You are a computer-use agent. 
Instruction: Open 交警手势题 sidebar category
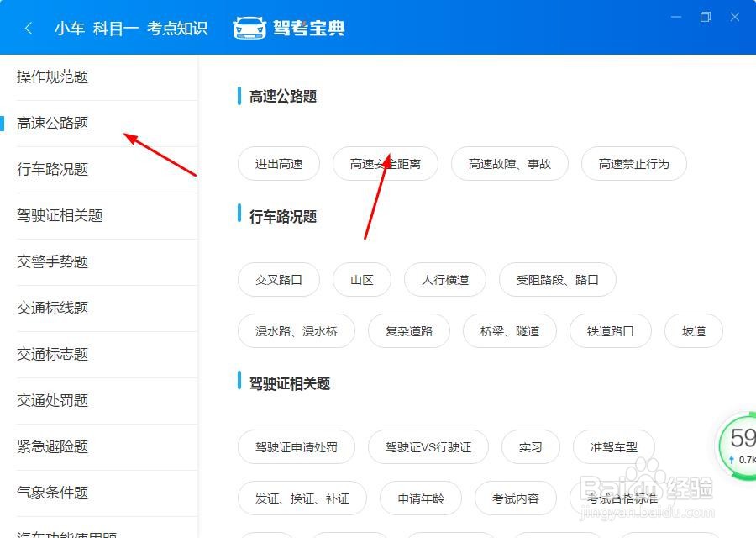tap(99, 262)
